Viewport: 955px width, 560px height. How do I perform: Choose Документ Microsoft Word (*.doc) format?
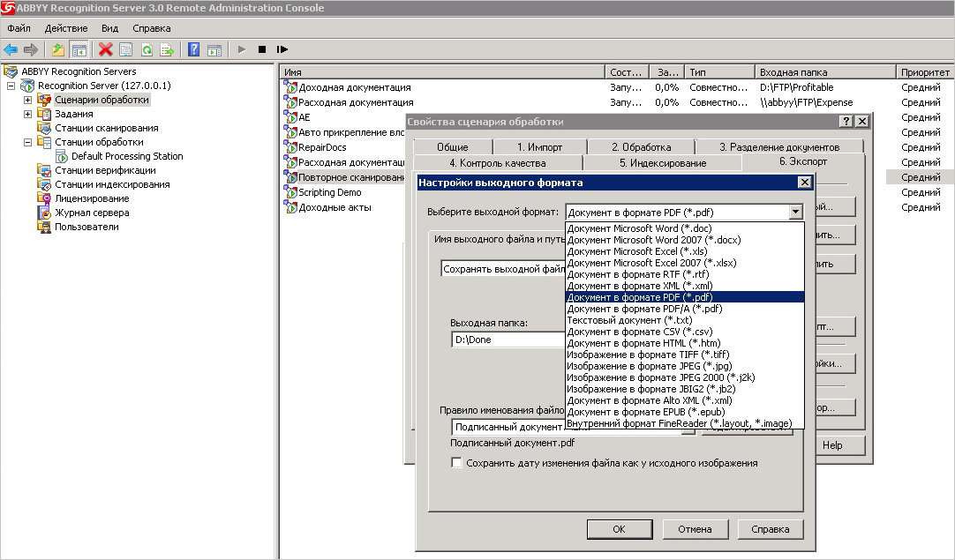[685, 228]
